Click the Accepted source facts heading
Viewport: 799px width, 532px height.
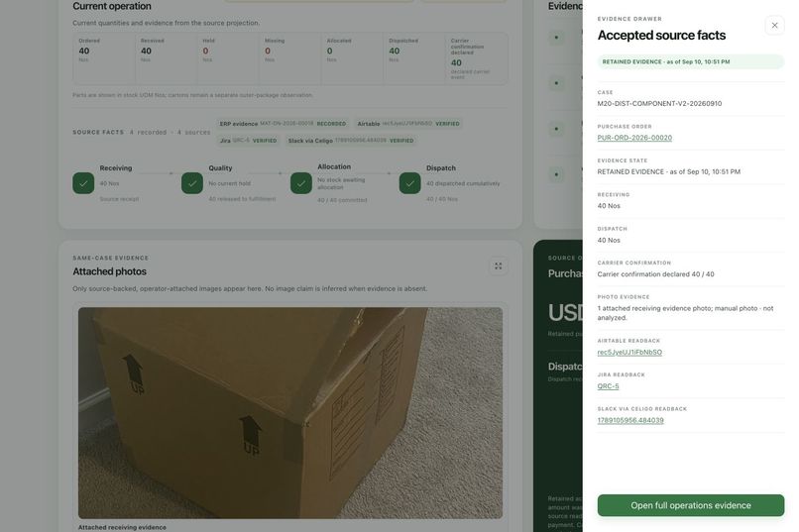pos(661,35)
